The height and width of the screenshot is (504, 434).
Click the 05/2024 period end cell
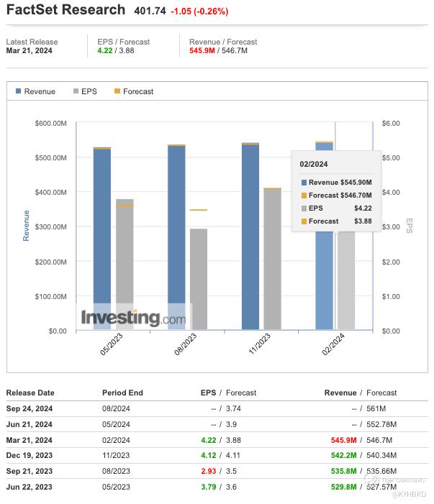pos(116,424)
